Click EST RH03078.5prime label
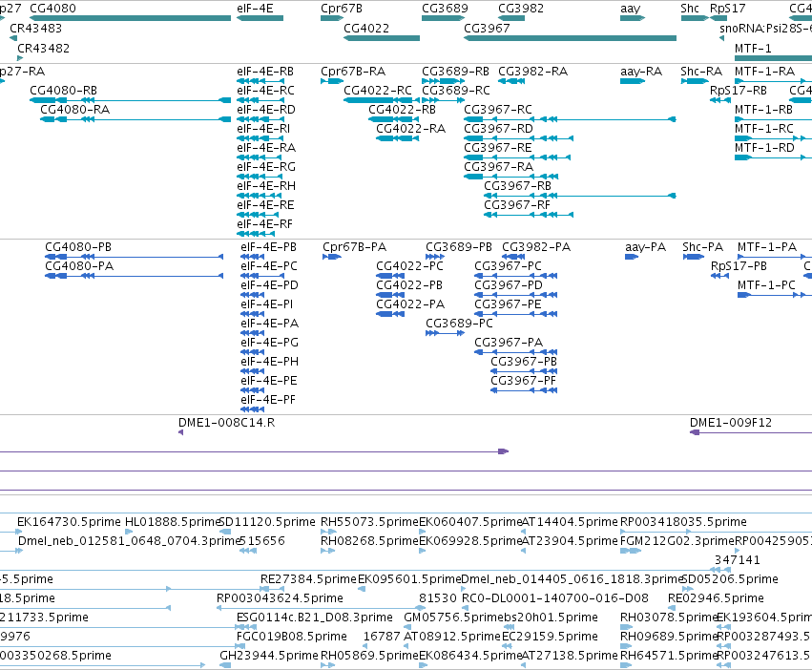The height and width of the screenshot is (670, 812). click(x=668, y=618)
